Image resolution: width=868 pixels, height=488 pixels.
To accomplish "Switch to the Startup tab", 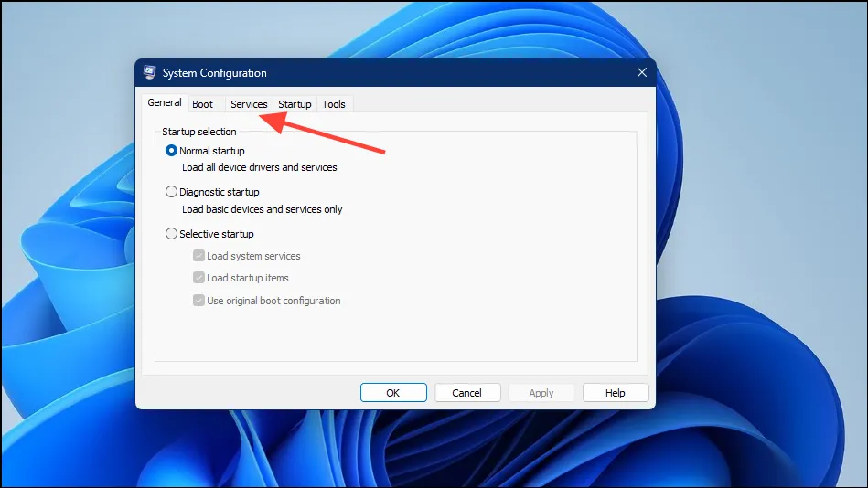I will click(295, 104).
